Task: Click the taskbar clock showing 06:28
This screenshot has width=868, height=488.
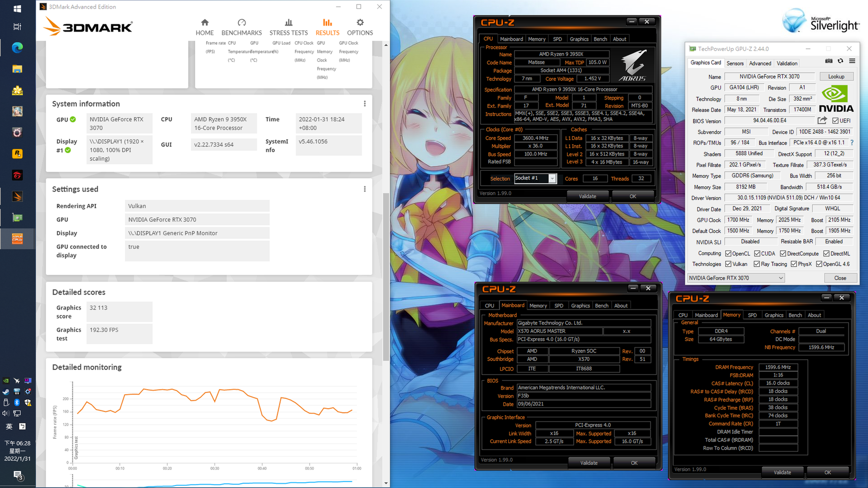Action: pos(17,451)
